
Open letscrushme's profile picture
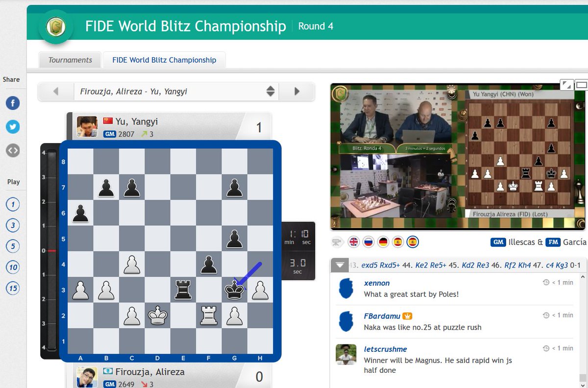pyautogui.click(x=346, y=354)
